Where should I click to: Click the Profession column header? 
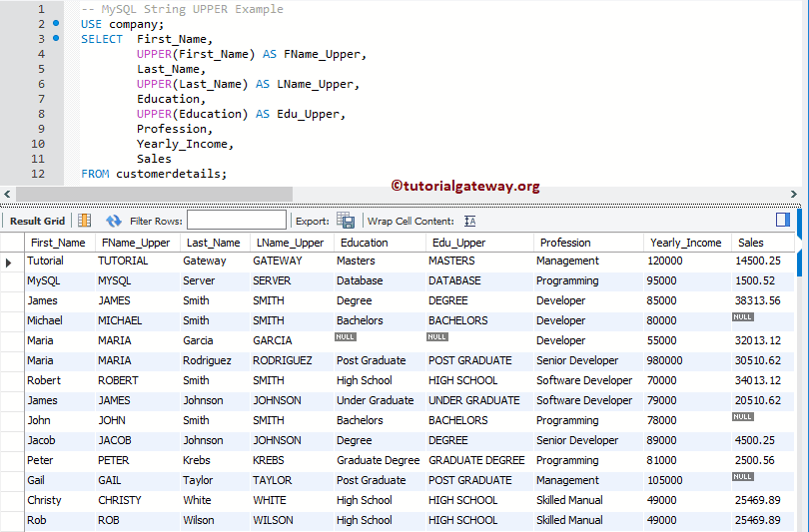(565, 243)
